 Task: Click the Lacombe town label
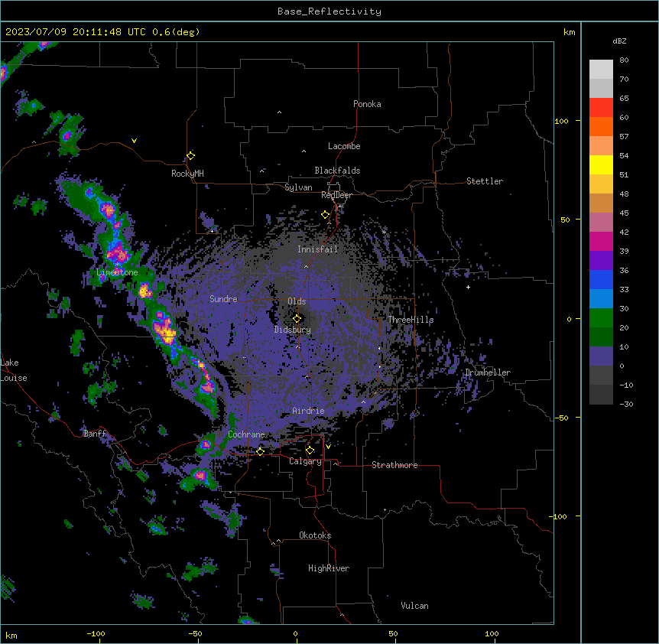344,146
